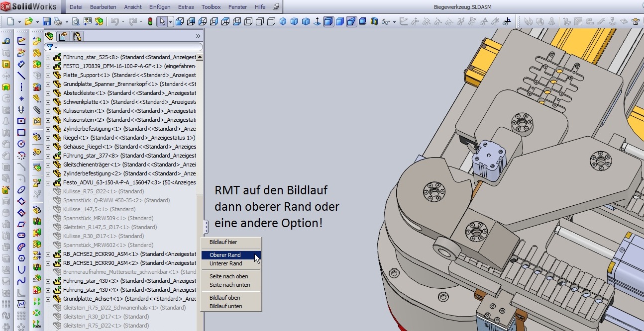Open the Print dropdown arrow
The height and width of the screenshot is (331, 644).
[x=67, y=22]
